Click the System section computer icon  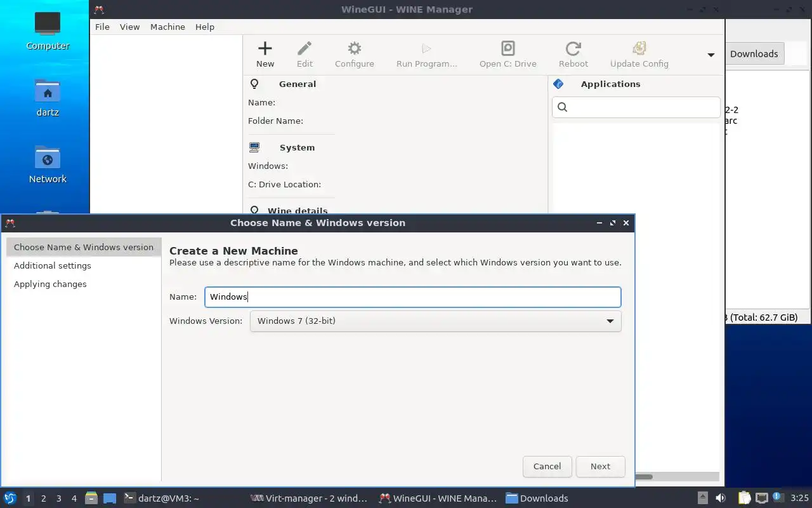pyautogui.click(x=254, y=147)
